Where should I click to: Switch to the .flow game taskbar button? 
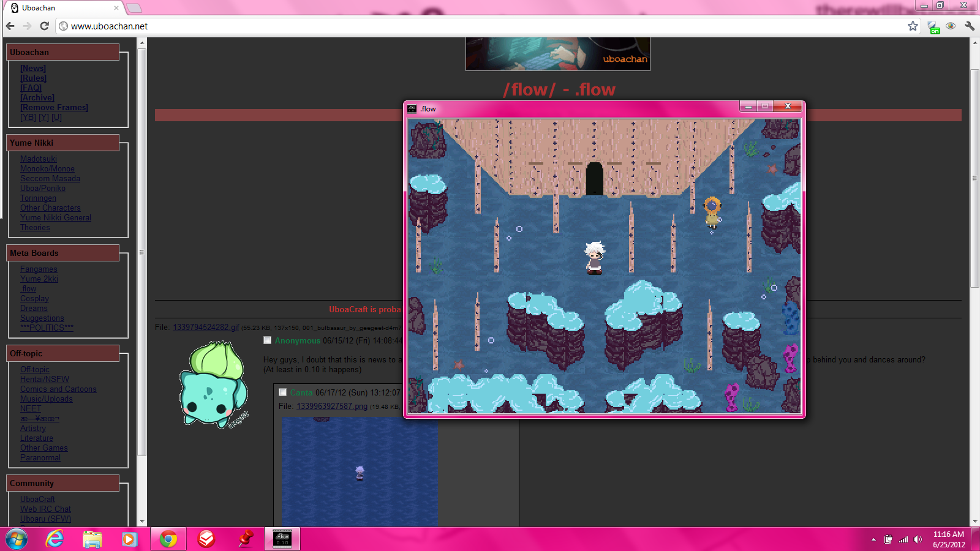point(282,539)
